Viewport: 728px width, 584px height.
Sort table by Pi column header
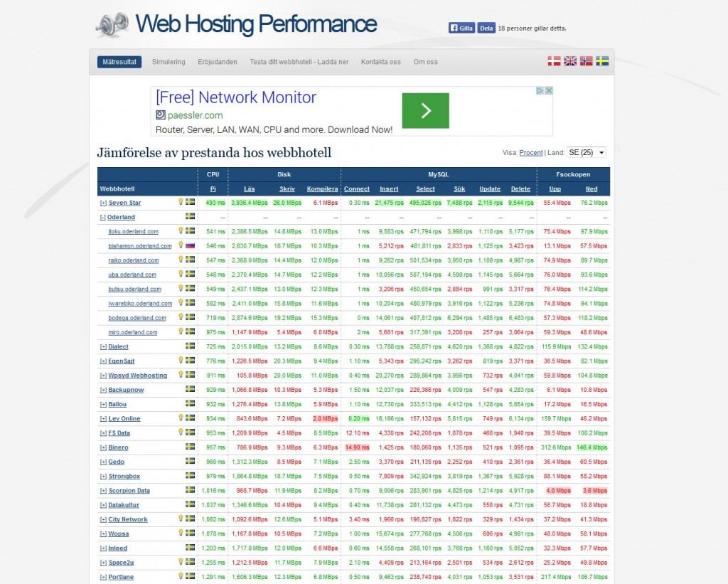point(213,189)
